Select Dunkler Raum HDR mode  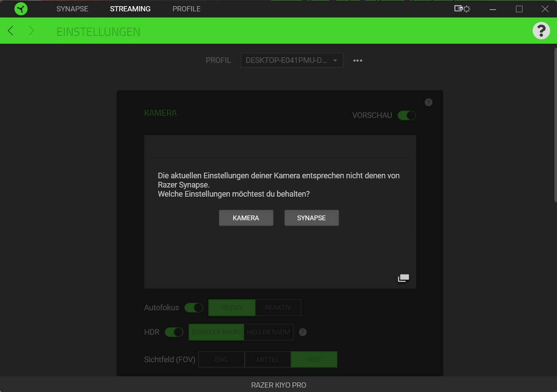click(216, 332)
